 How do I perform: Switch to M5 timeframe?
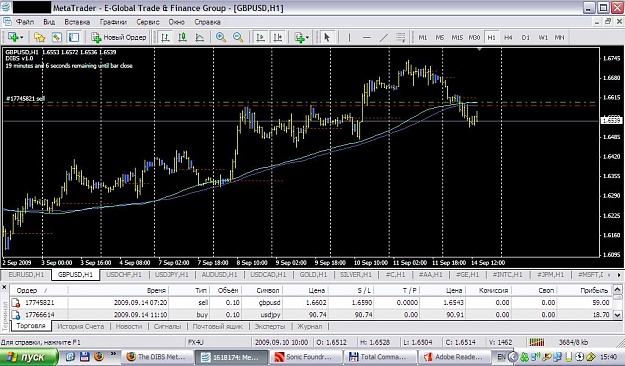(440, 37)
